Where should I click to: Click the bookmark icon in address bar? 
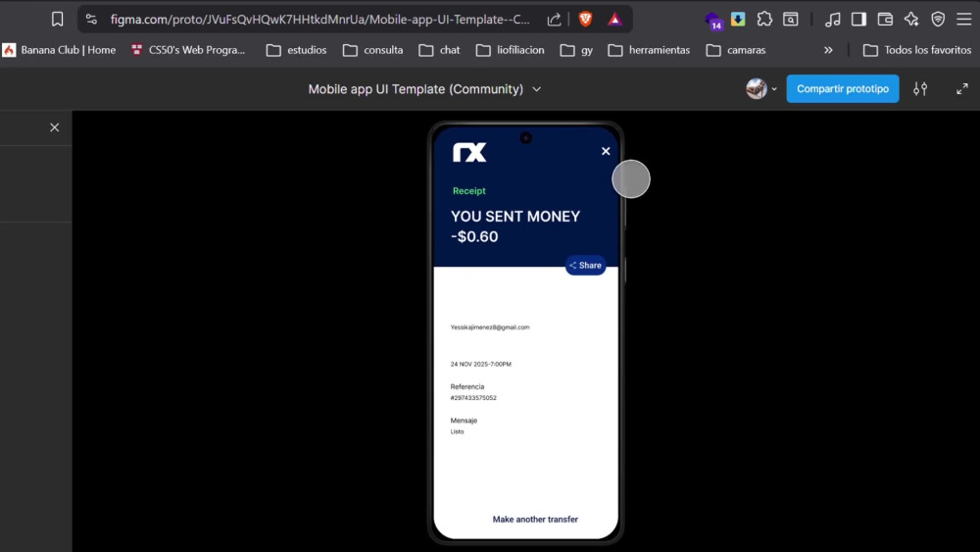click(57, 20)
